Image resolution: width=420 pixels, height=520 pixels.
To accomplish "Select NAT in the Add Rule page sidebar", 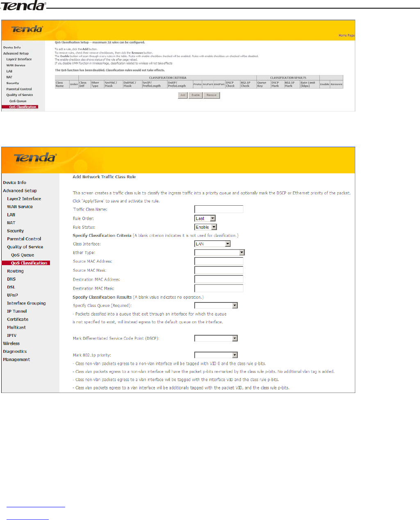I will coord(11,223).
